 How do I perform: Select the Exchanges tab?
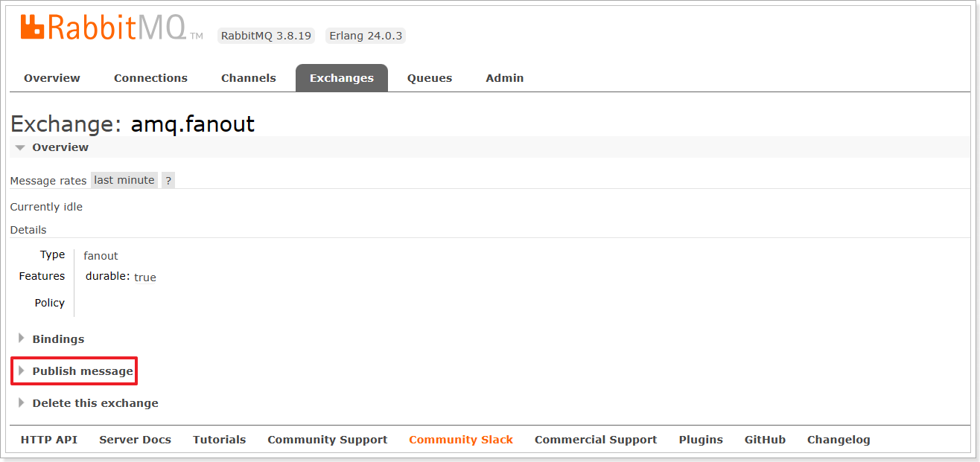click(342, 78)
